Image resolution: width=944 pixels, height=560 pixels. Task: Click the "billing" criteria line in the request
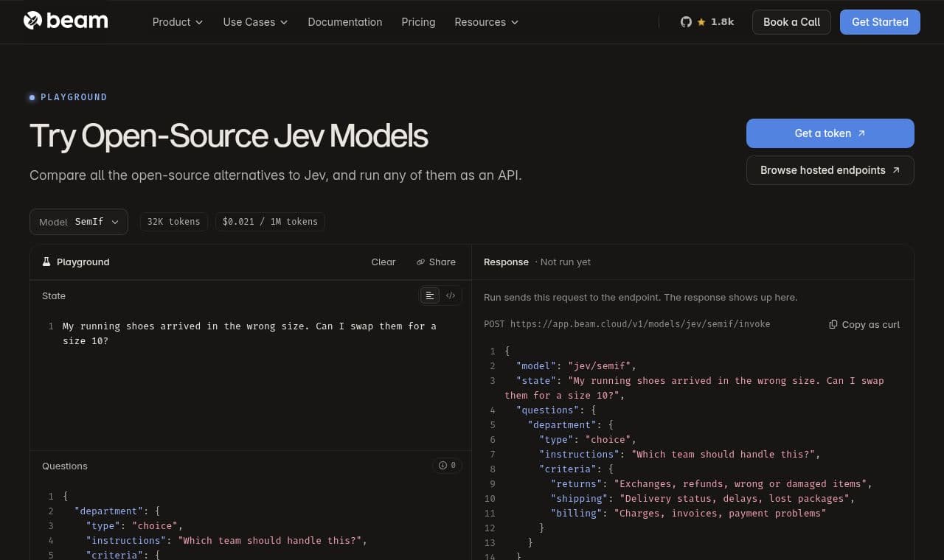[689, 514]
